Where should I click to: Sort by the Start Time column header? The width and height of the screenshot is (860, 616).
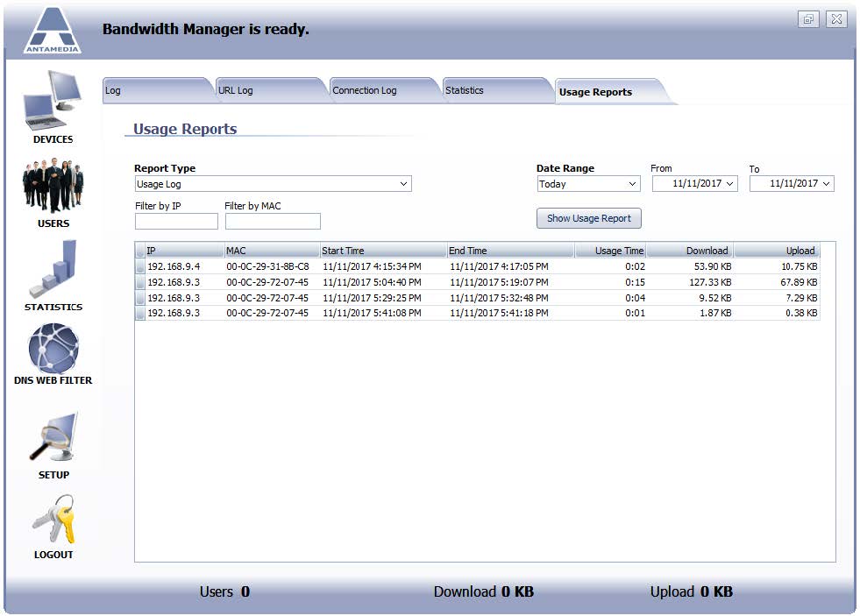click(x=384, y=251)
